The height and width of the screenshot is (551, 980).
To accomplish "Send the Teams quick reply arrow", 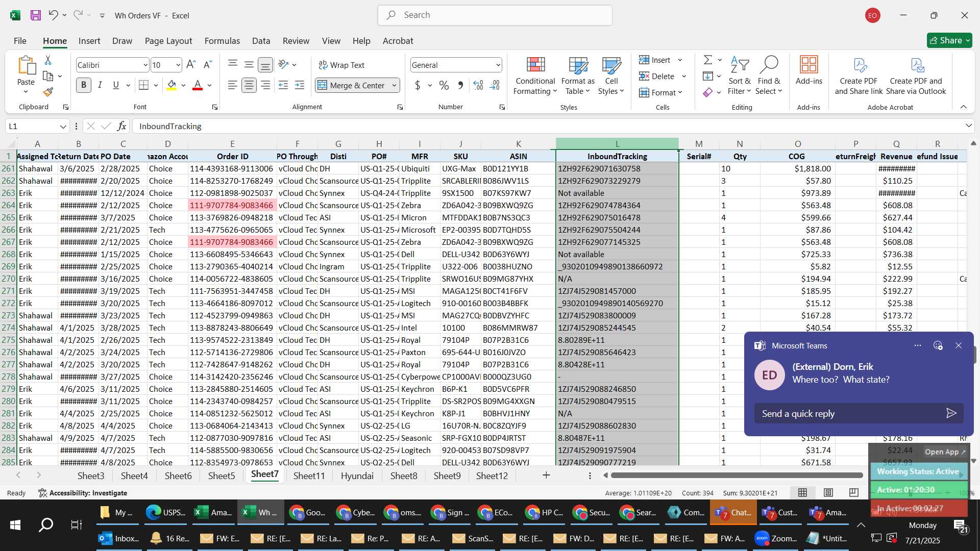I will (x=951, y=413).
